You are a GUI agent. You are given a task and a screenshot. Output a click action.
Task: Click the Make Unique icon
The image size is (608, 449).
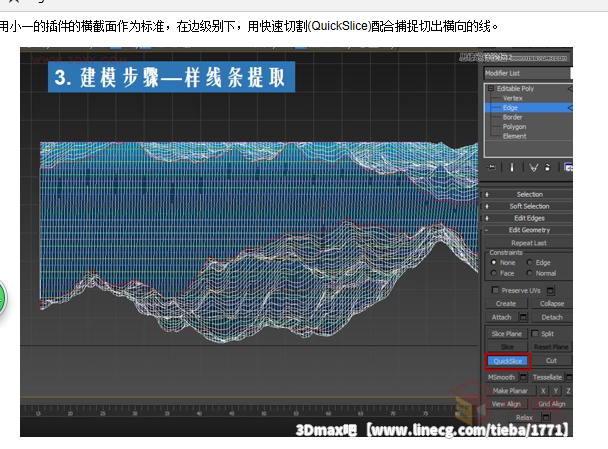532,167
